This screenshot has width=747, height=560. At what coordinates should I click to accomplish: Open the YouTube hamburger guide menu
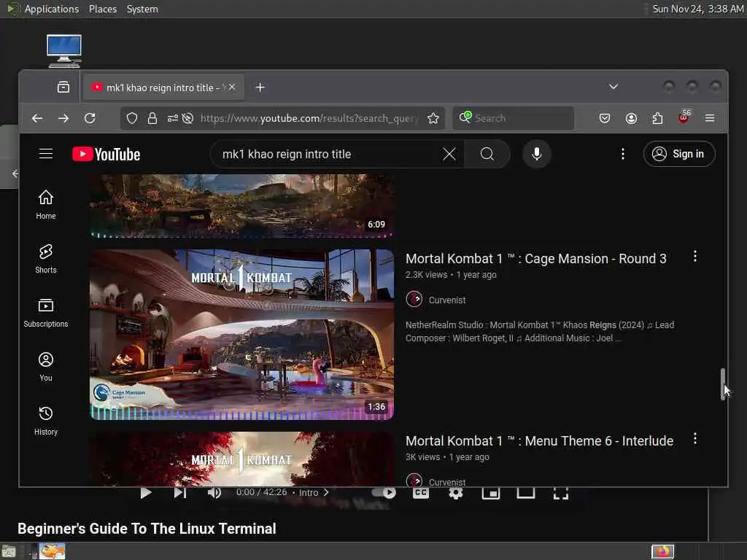tap(46, 154)
